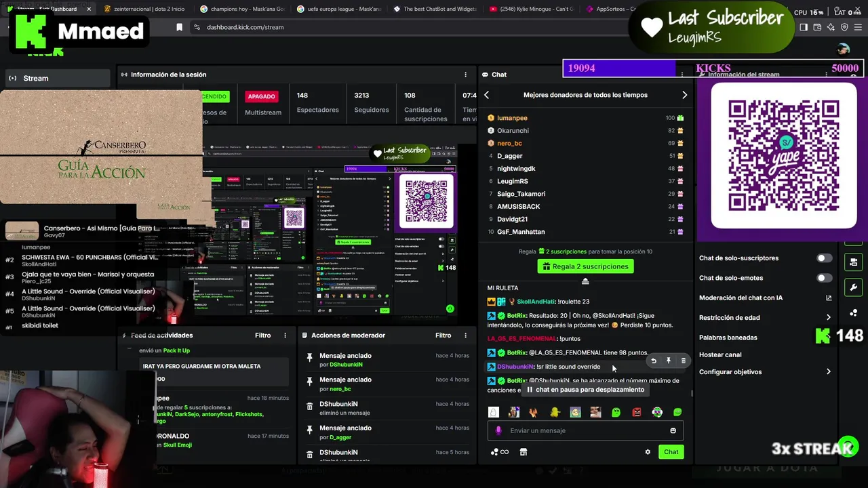Select top donor lumanpee

pyautogui.click(x=512, y=118)
